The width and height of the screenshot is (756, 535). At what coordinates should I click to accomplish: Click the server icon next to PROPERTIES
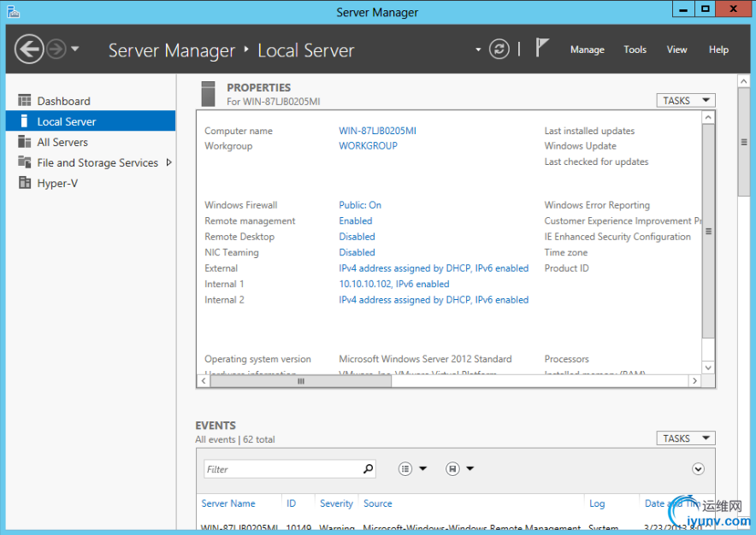(208, 93)
